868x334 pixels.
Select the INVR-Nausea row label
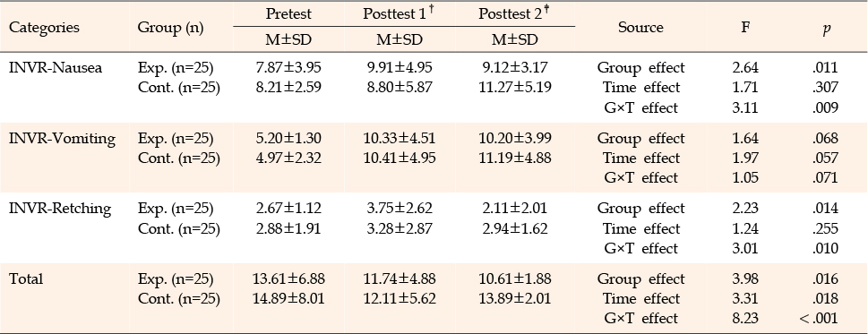[x=56, y=67]
